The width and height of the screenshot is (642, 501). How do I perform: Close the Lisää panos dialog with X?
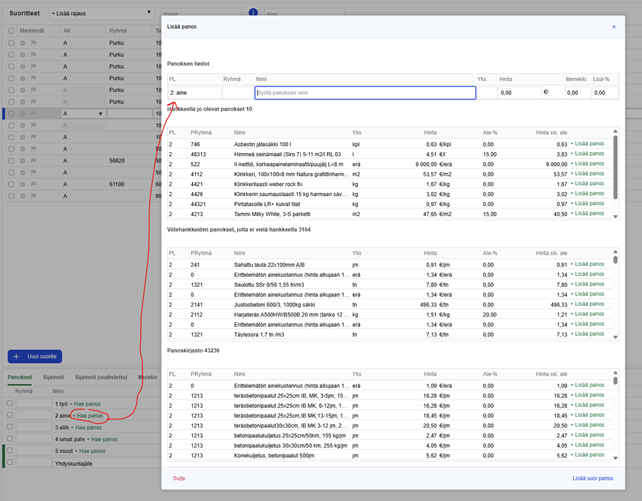point(613,27)
